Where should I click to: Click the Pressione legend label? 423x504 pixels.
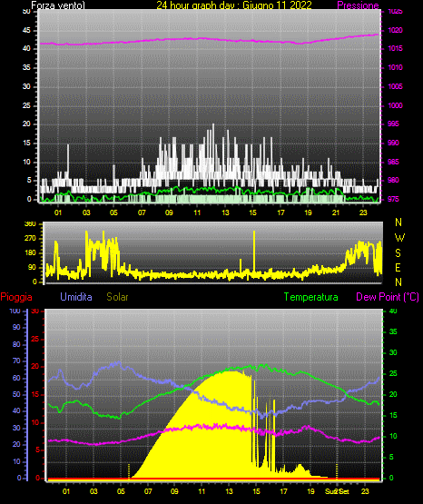coord(358,5)
